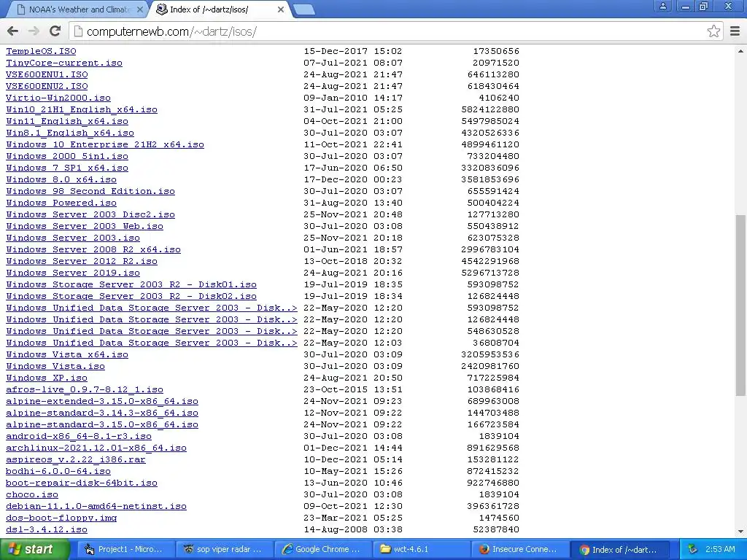Image resolution: width=747 pixels, height=560 pixels.
Task: Open Windows_Vista.iso link
Action: click(x=55, y=366)
